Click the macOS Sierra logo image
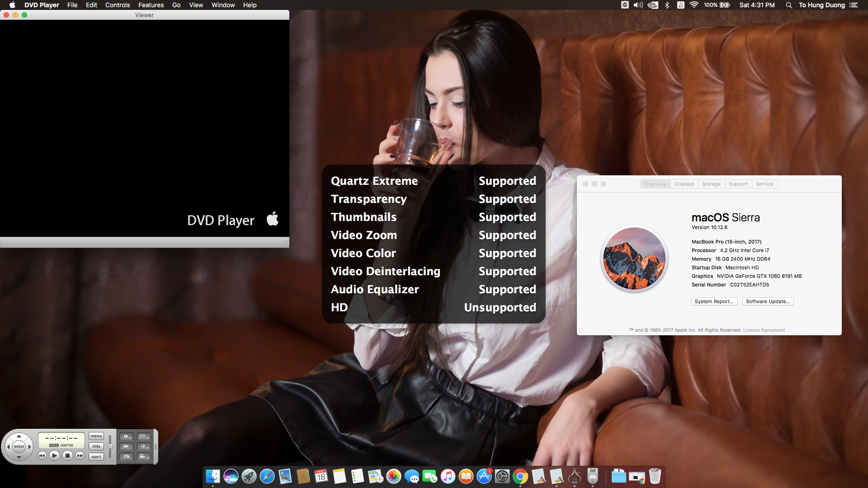The width and height of the screenshot is (868, 488). (x=634, y=258)
